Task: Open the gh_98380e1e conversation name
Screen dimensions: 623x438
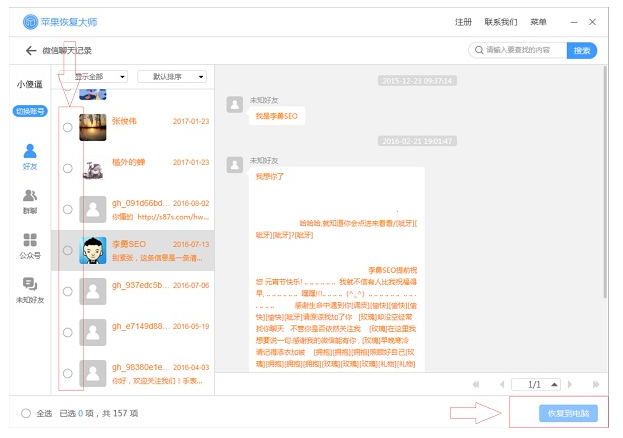Action: [x=140, y=367]
